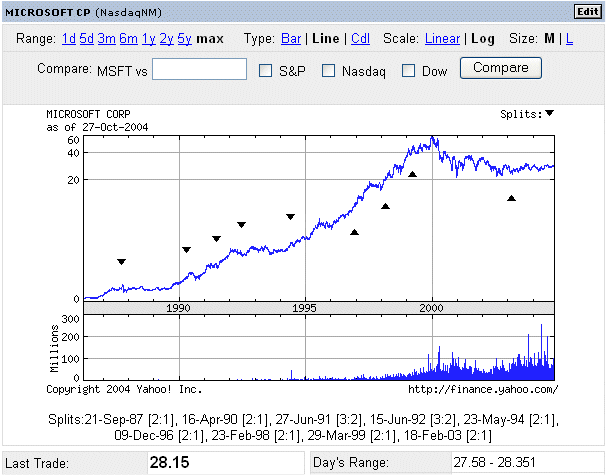Click the 'as of 27-Oct-2004' text
The height and width of the screenshot is (475, 606).
coord(97,127)
